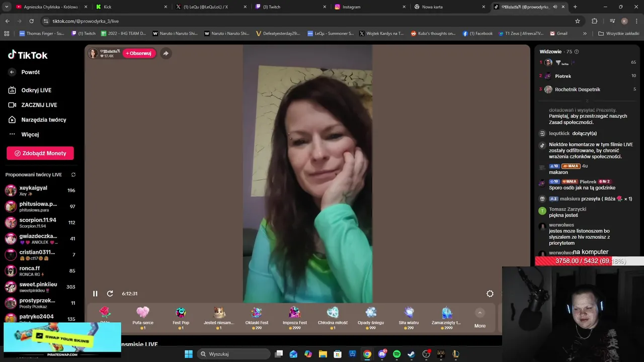Pause the live stream playback

95,294
